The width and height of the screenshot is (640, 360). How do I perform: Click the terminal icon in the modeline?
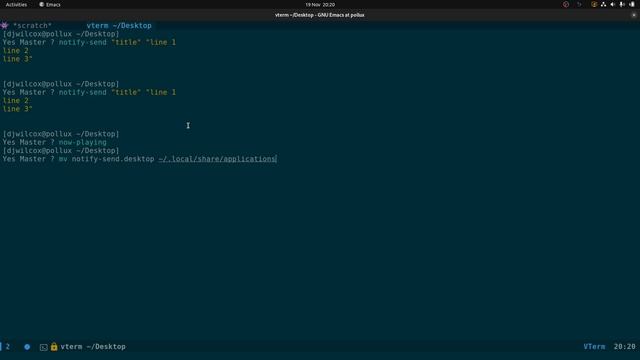click(x=44, y=347)
